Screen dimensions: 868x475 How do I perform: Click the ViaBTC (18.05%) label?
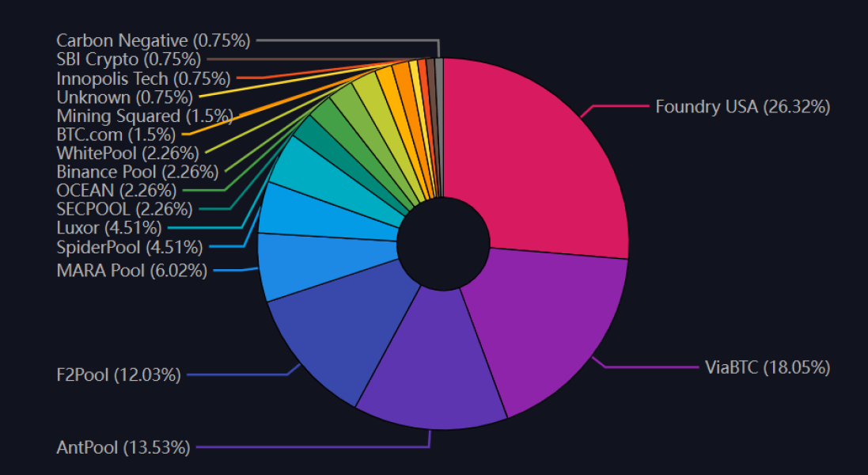768,367
